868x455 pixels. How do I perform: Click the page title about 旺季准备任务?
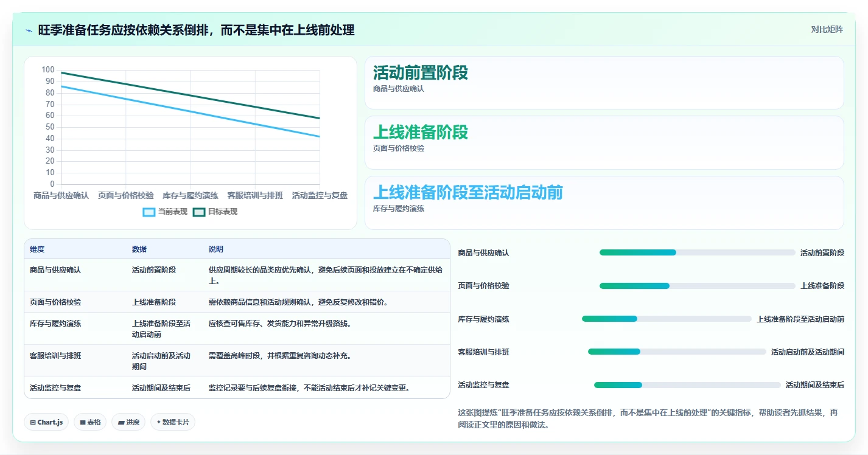196,30
